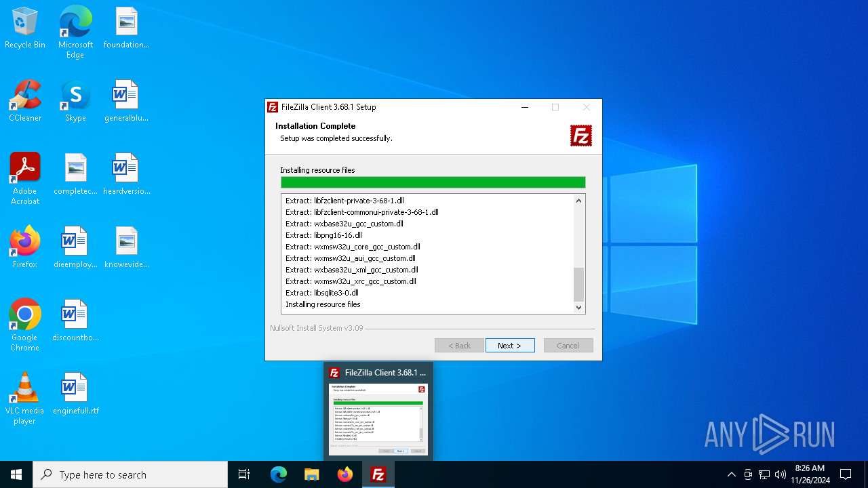Click the FileZilla logo in setup header
The image size is (868, 488).
581,136
